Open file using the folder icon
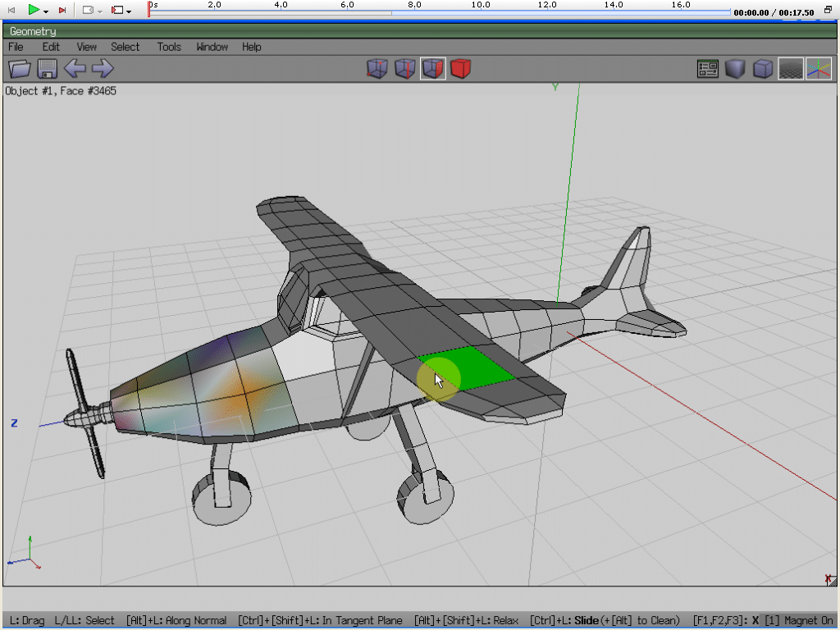 [x=20, y=69]
